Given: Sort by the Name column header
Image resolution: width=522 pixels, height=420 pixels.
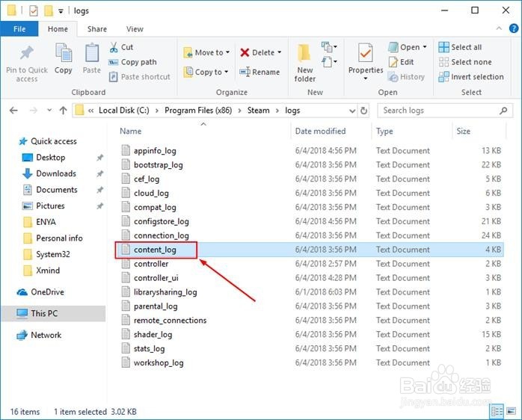Looking at the screenshot, I should pos(130,131).
